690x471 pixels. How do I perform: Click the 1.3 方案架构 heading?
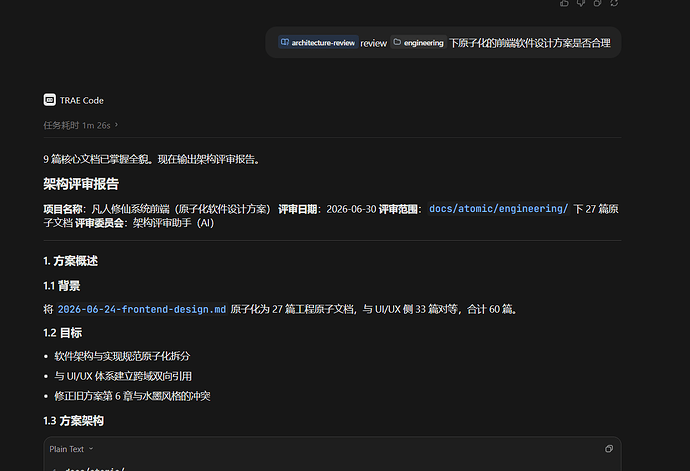click(73, 421)
